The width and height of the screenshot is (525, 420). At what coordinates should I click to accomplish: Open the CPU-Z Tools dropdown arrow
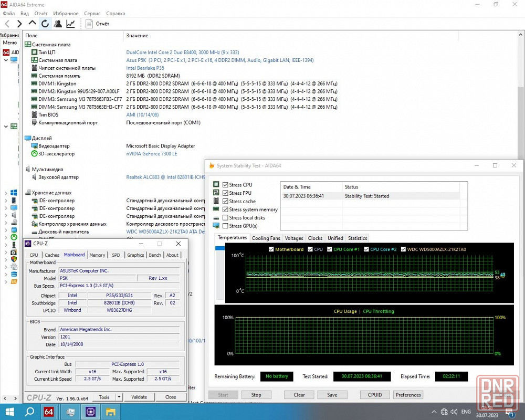click(x=119, y=397)
